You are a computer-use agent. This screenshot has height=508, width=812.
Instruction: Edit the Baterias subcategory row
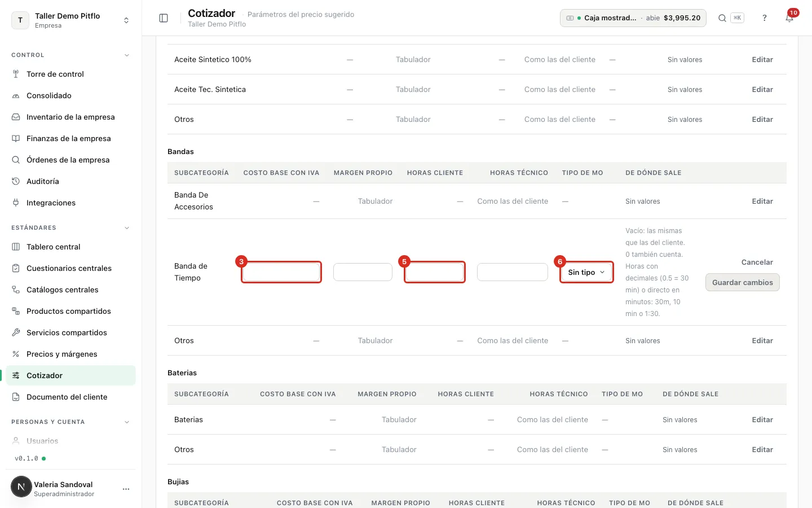point(762,419)
